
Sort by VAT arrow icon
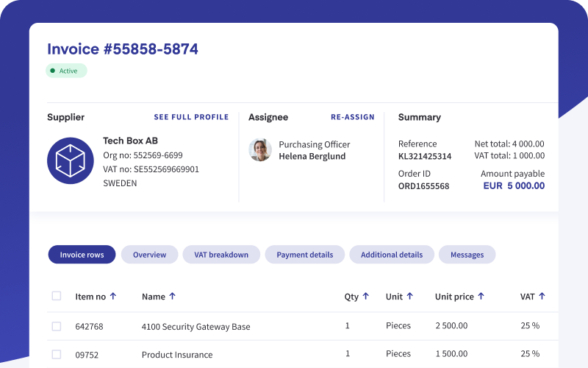[x=542, y=297]
